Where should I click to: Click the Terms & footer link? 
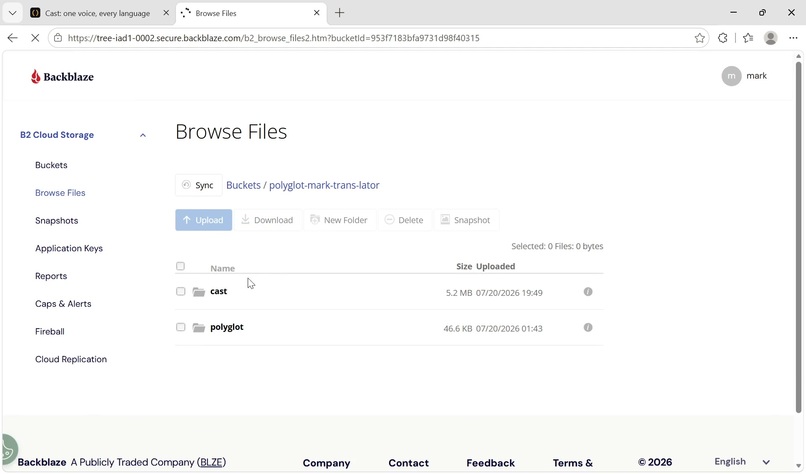pos(573,463)
